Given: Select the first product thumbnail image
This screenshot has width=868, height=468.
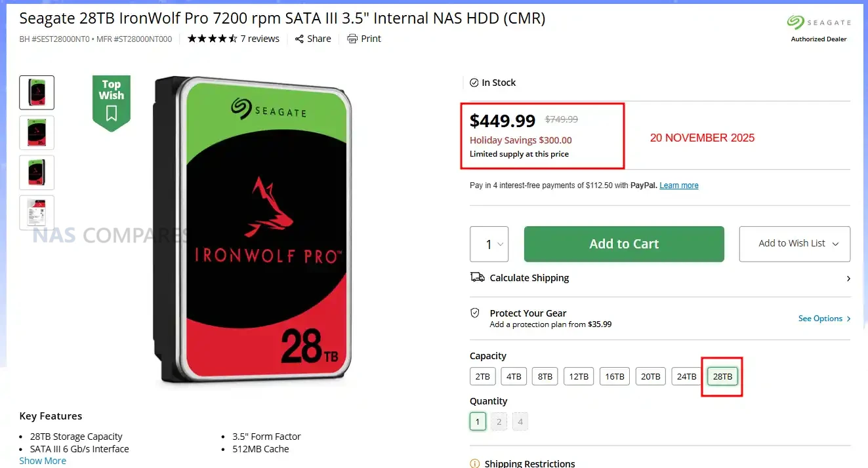Looking at the screenshot, I should [37, 92].
